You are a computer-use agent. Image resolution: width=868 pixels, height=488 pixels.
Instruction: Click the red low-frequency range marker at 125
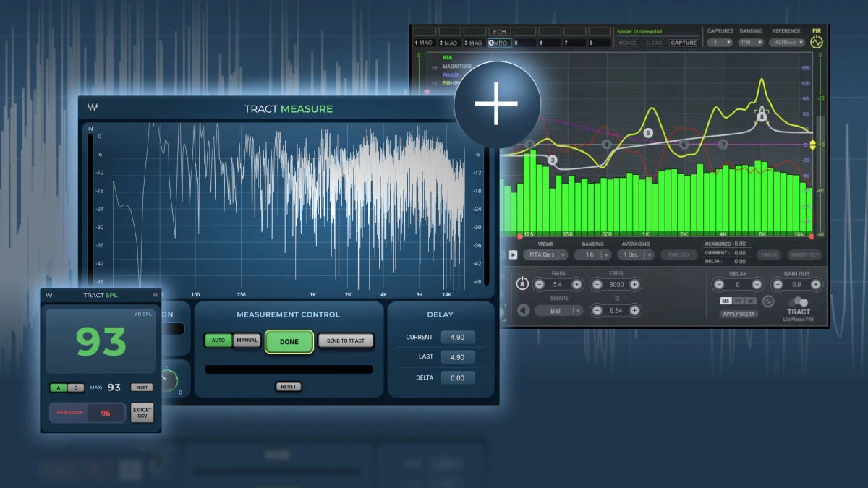(x=520, y=236)
